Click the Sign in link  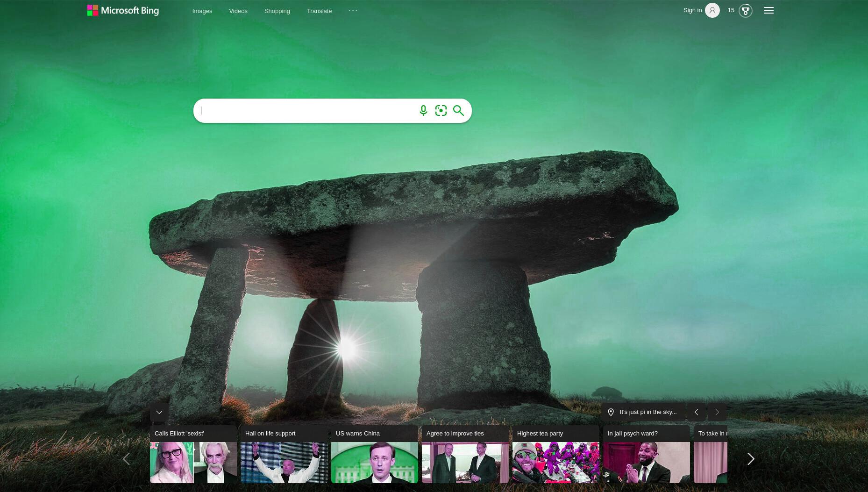692,10
